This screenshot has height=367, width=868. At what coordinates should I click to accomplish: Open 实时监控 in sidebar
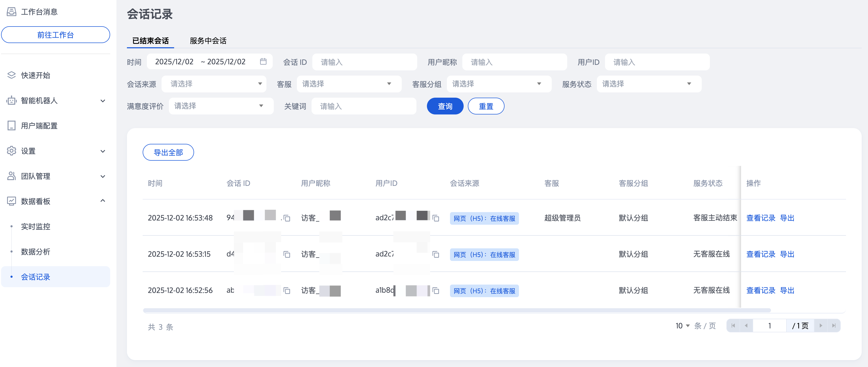pyautogui.click(x=35, y=226)
